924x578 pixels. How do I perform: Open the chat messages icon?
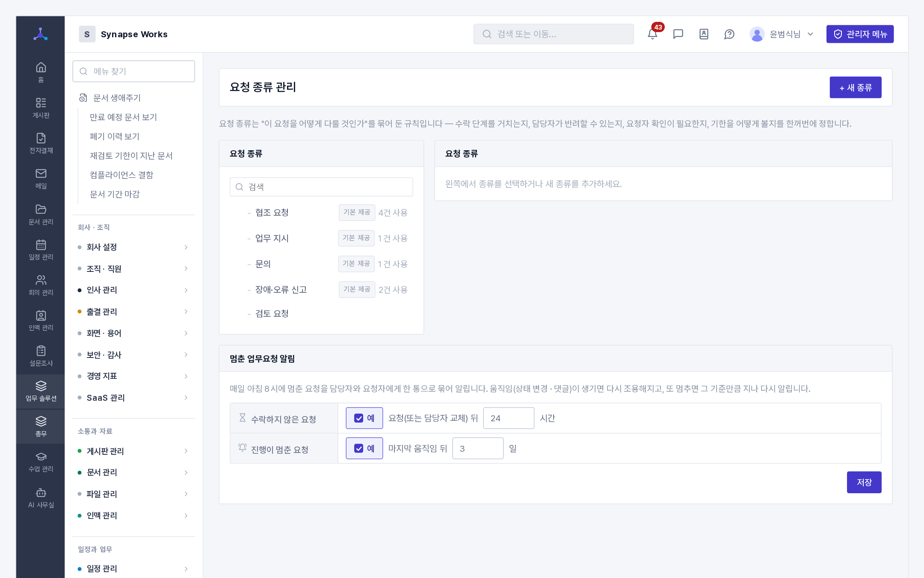(x=678, y=34)
